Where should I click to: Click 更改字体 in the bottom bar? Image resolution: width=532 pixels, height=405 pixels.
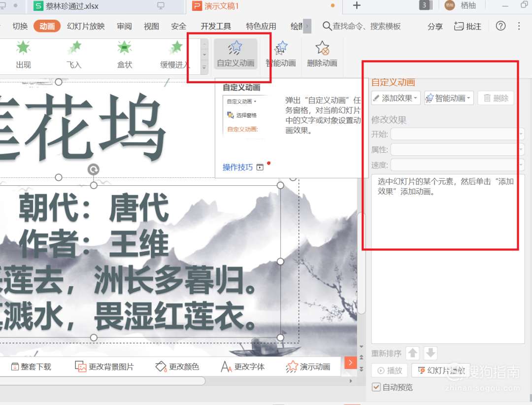(242, 367)
